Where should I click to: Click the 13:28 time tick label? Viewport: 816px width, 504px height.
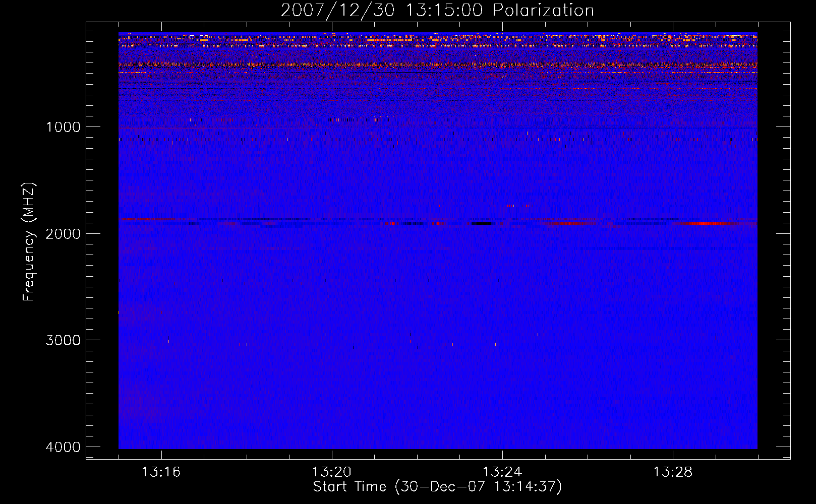pos(673,472)
